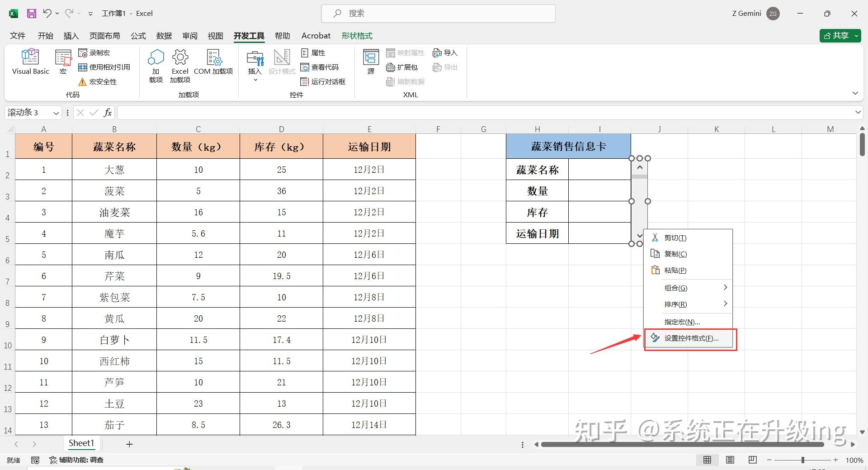
Task: Click Run Dialog (运行对话框)
Action: click(x=323, y=82)
